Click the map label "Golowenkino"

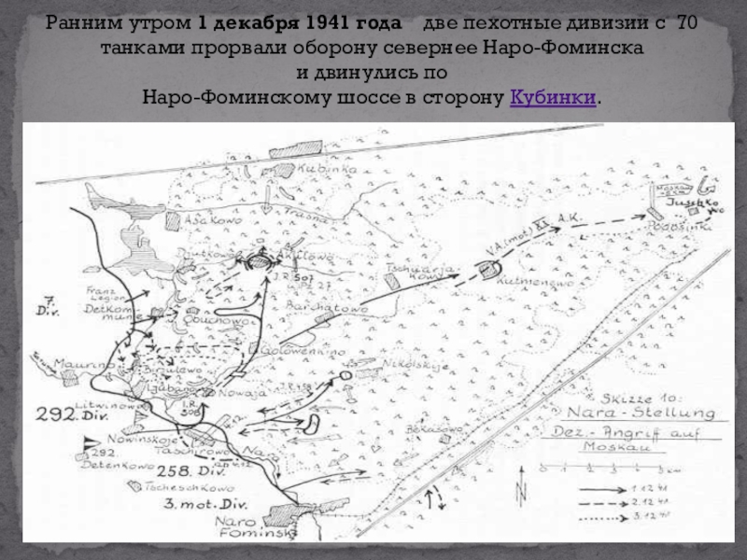[302, 352]
